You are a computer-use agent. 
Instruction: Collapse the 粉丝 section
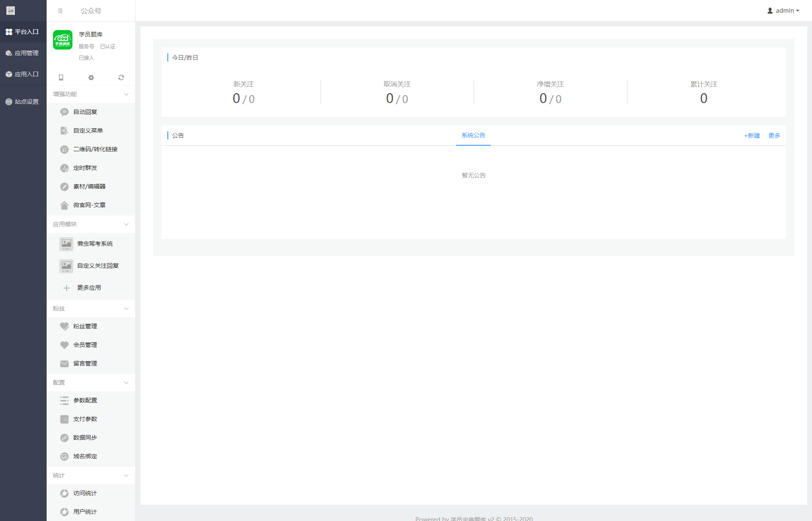(126, 308)
